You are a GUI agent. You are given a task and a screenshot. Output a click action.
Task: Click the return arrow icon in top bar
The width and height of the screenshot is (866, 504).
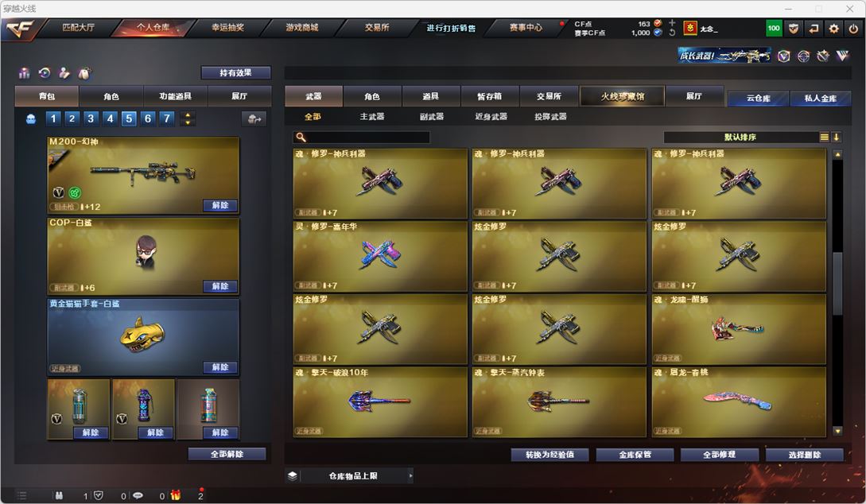pos(814,28)
